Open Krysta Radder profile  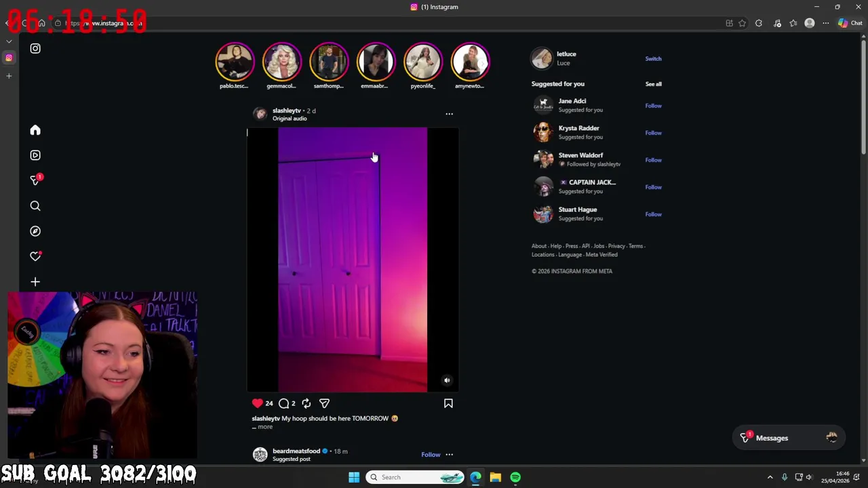click(x=578, y=128)
